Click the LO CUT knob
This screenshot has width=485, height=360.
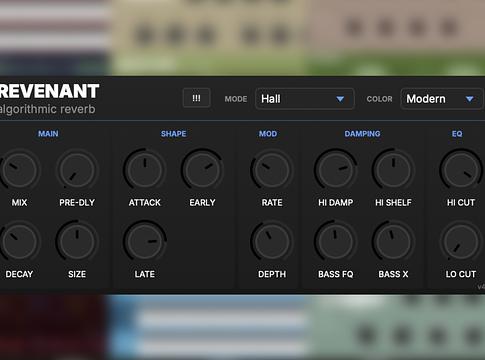click(461, 242)
